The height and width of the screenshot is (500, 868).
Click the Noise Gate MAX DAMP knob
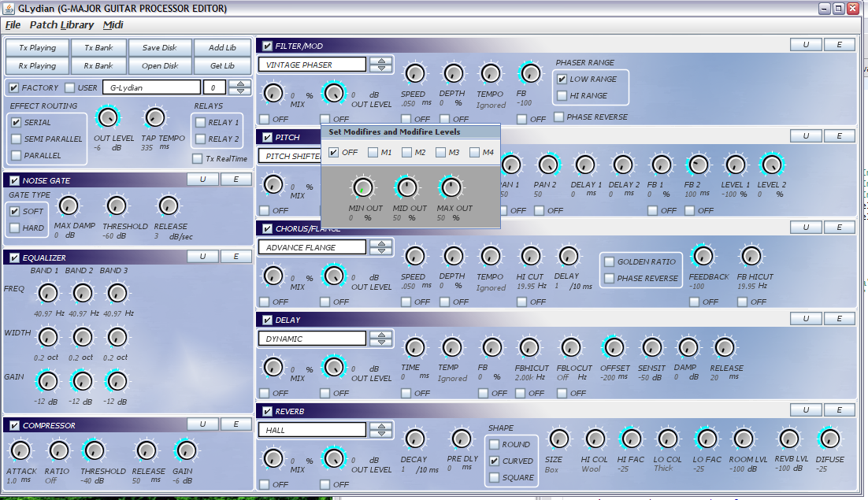(x=69, y=206)
